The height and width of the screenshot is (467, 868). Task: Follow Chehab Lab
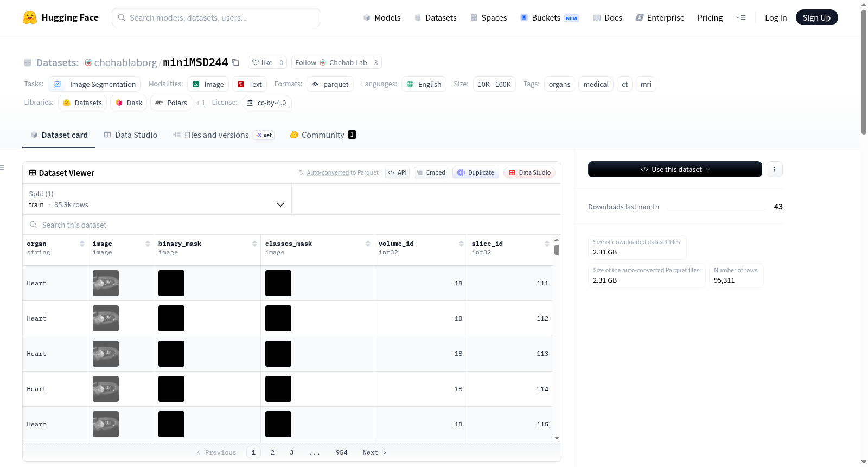pyautogui.click(x=331, y=62)
